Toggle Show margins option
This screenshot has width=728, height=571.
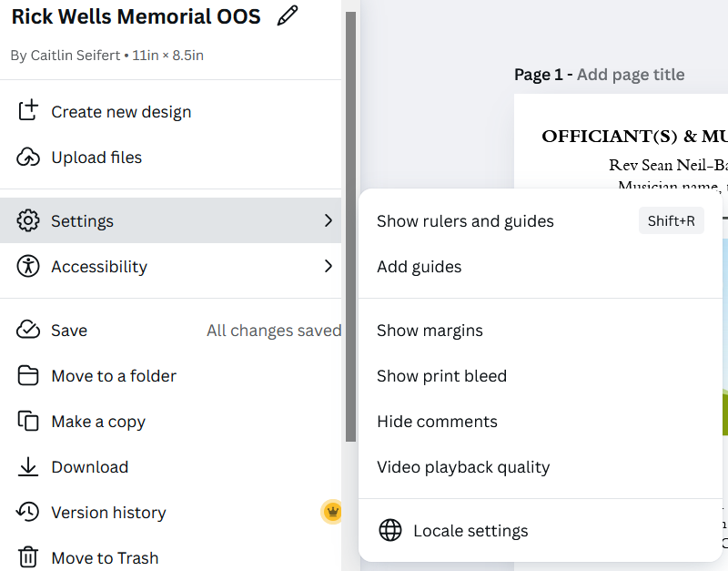click(x=430, y=331)
